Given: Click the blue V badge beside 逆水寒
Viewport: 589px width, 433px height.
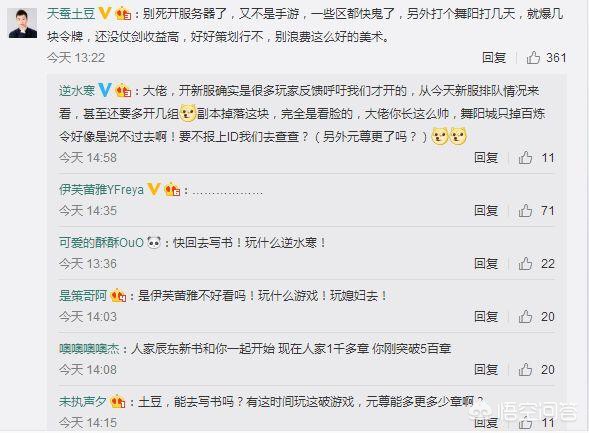Looking at the screenshot, I should pyautogui.click(x=105, y=90).
